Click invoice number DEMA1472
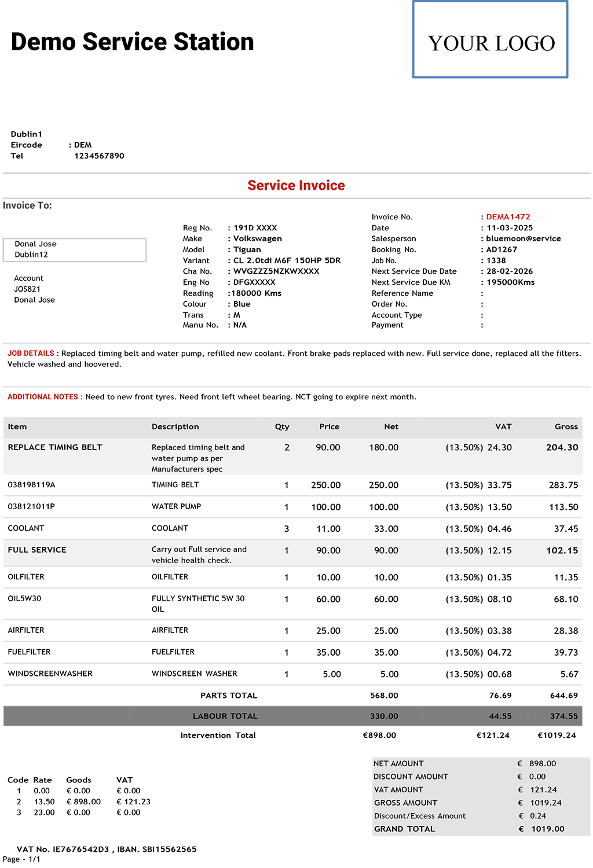The width and height of the screenshot is (593, 868). [508, 217]
